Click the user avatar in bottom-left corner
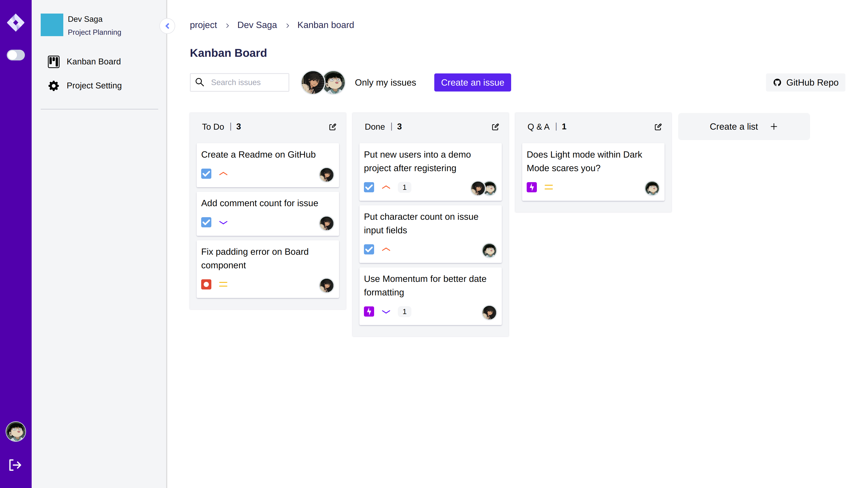 [16, 432]
